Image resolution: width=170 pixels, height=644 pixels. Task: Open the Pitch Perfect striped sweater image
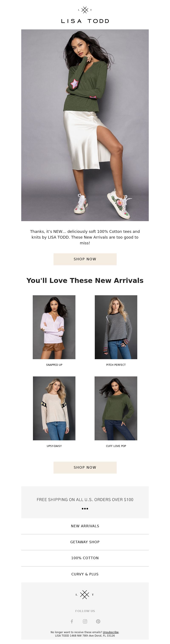(116, 327)
